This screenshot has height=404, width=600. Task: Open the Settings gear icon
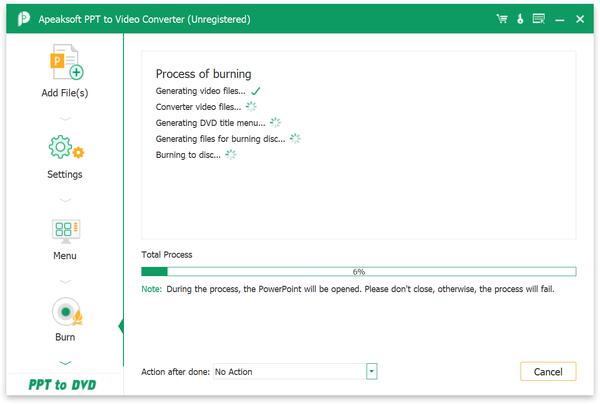[x=66, y=147]
